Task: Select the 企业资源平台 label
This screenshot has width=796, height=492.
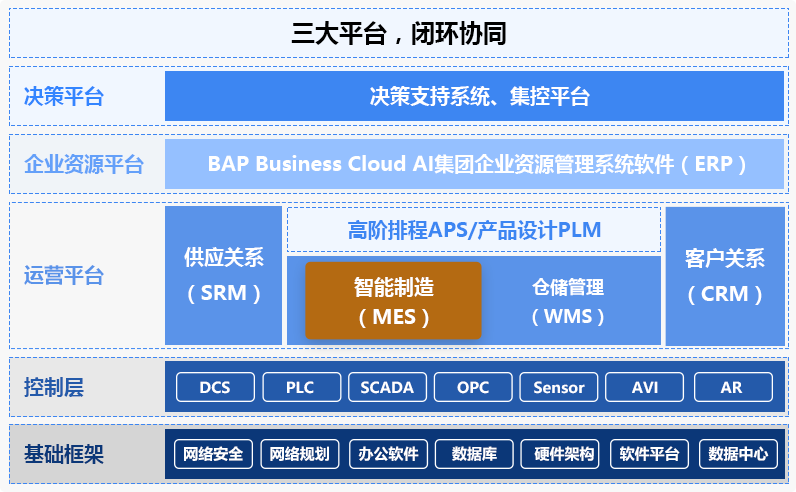Action: pos(84,165)
